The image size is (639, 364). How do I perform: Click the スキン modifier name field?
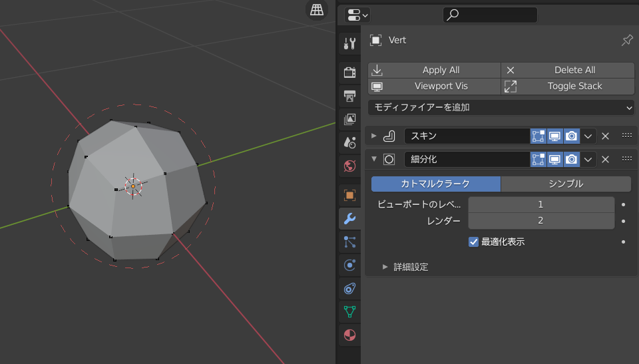467,136
